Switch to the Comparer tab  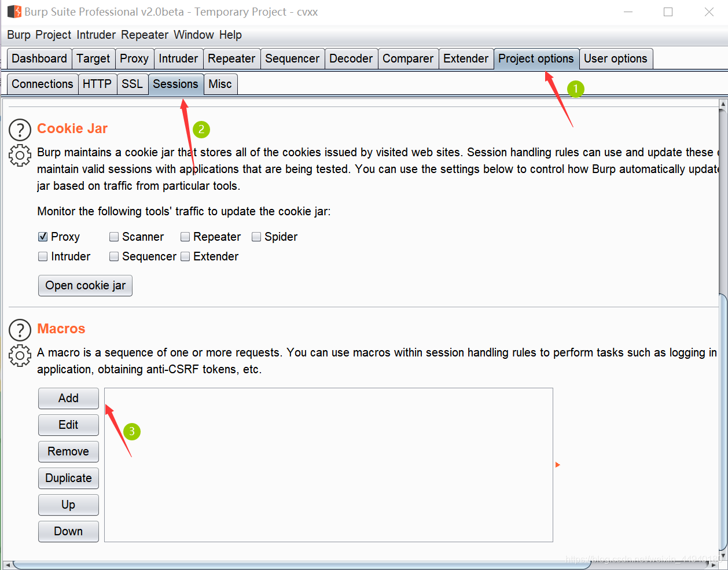tap(408, 58)
